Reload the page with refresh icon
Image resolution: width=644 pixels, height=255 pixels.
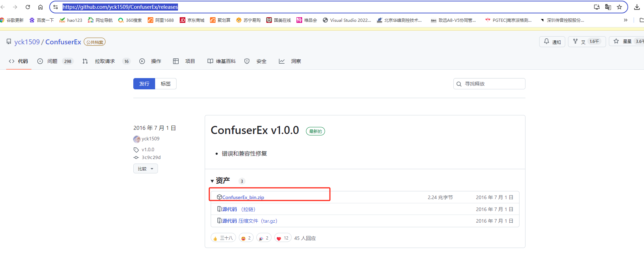pos(28,7)
